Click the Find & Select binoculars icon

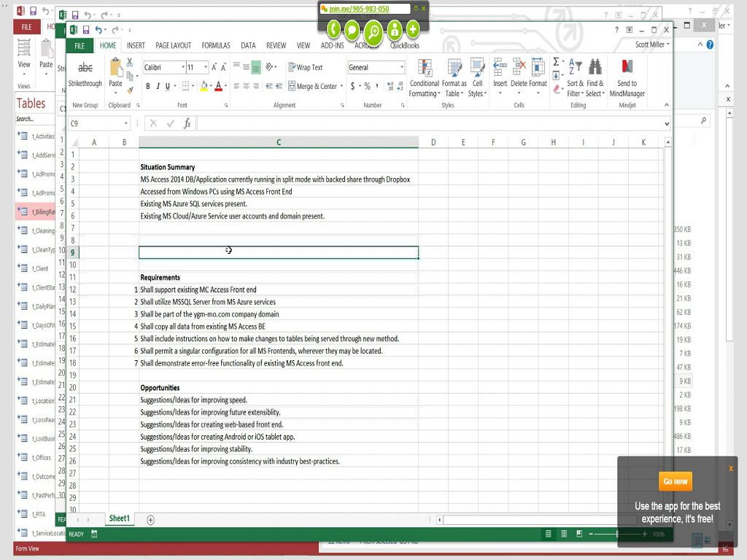tap(595, 67)
